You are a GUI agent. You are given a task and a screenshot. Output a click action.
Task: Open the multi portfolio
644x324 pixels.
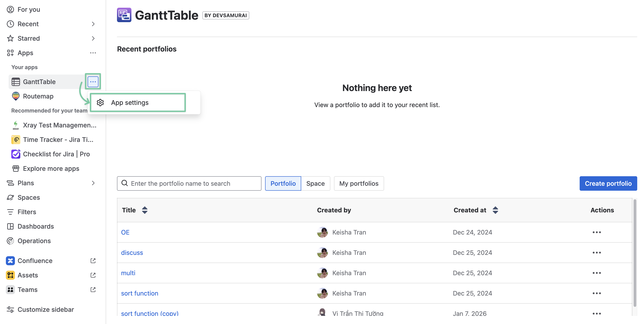click(128, 273)
